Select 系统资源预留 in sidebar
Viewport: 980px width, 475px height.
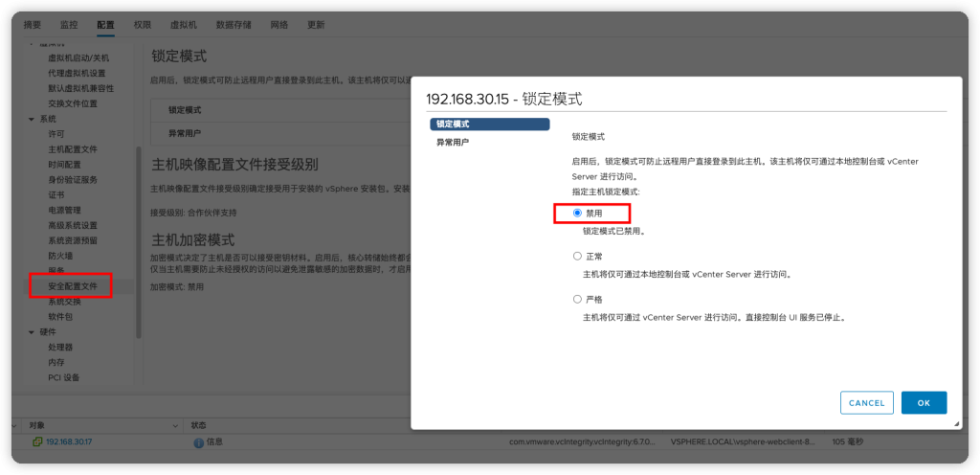(73, 240)
